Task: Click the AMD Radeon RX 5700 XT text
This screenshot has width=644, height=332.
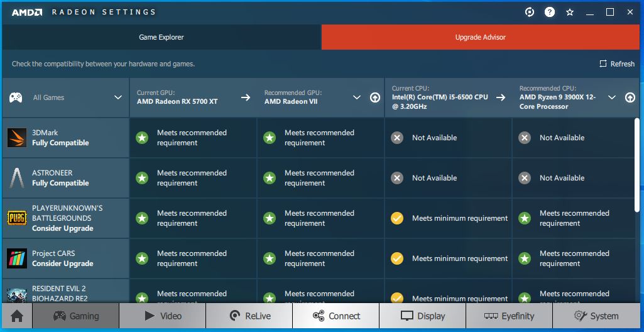Action: tap(177, 101)
